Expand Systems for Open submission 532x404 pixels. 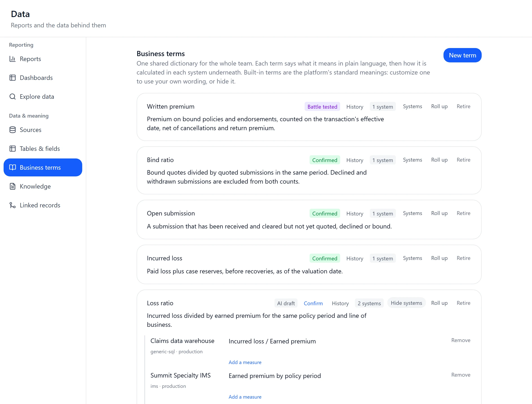click(x=412, y=213)
